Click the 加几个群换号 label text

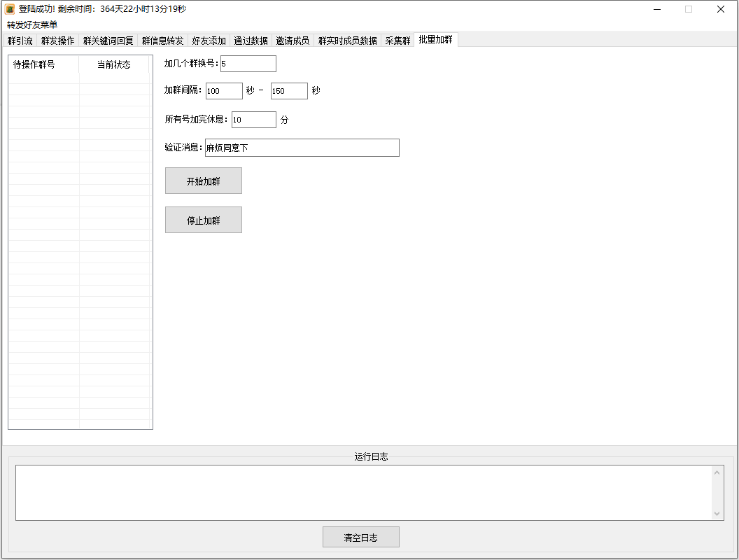tap(191, 63)
